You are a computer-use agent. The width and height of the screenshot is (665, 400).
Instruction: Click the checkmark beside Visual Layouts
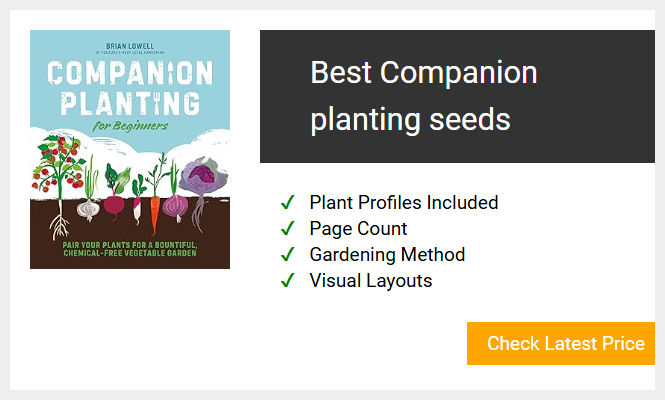click(288, 280)
